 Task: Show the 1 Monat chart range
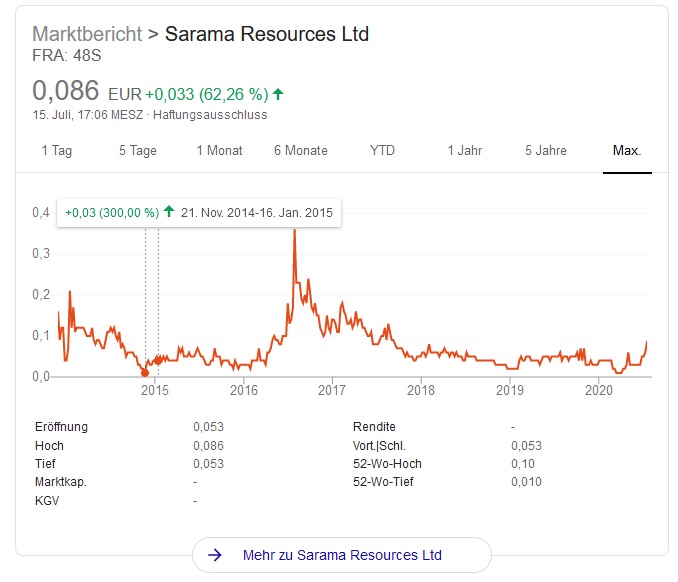(x=219, y=151)
